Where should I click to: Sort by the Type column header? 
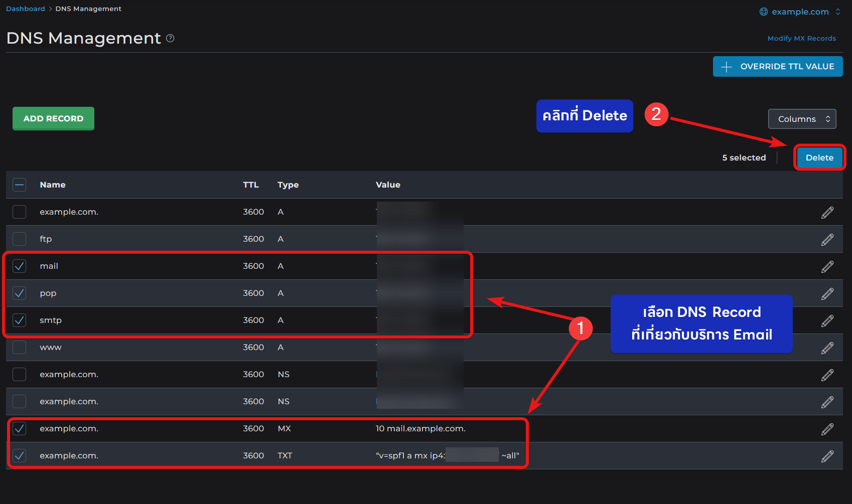point(288,185)
